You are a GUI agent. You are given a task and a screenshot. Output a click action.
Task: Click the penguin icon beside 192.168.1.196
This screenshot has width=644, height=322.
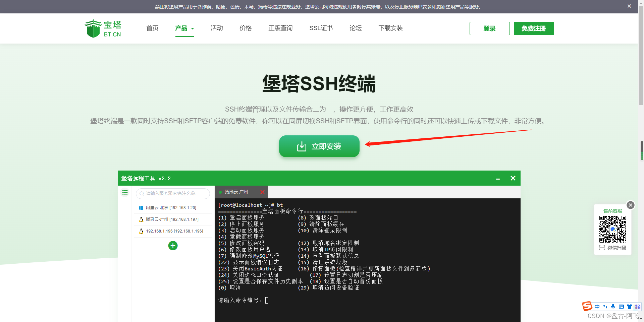(x=141, y=231)
